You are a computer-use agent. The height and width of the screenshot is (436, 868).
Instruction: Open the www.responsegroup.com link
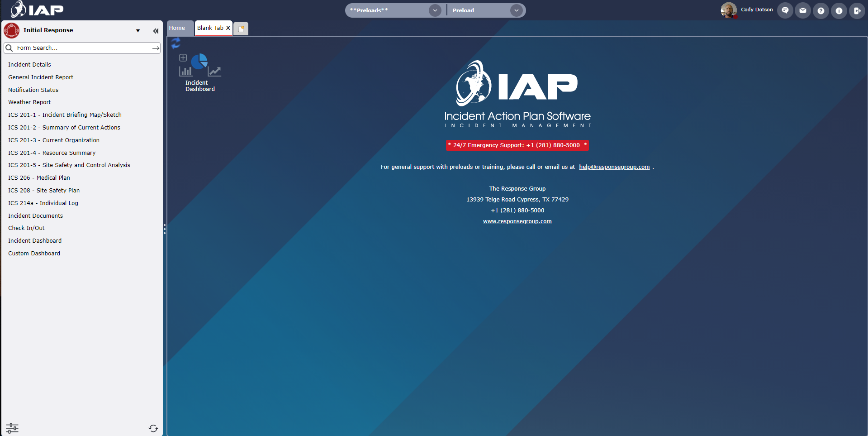pos(517,221)
